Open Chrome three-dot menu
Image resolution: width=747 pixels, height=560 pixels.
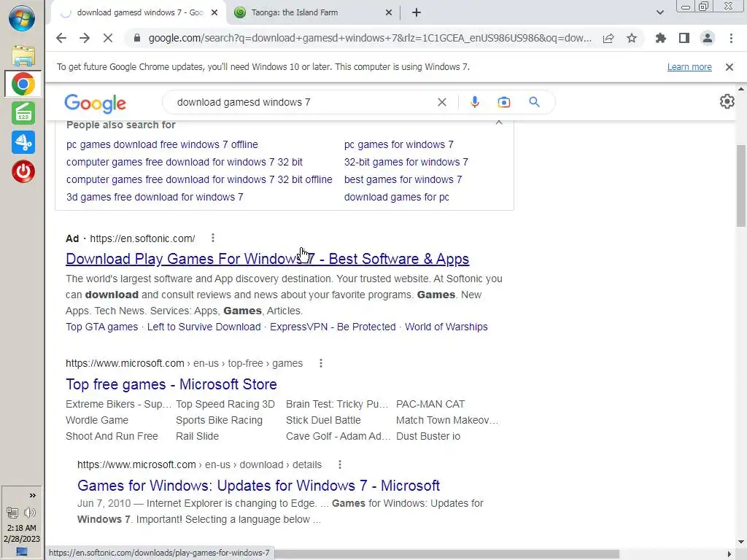point(731,38)
